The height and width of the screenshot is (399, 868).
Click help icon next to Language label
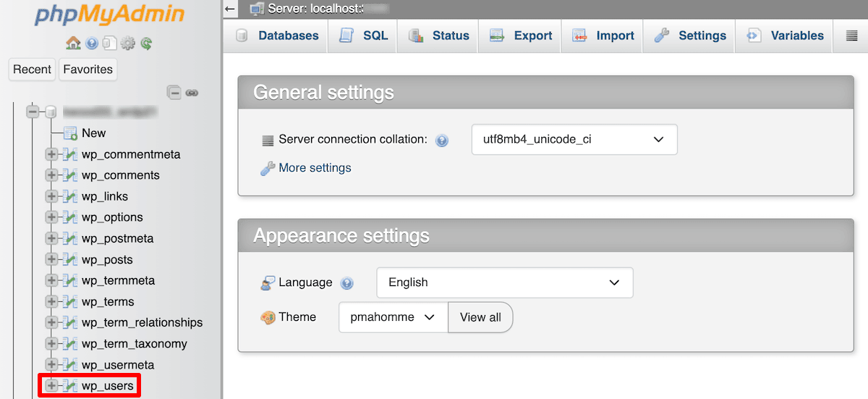346,283
